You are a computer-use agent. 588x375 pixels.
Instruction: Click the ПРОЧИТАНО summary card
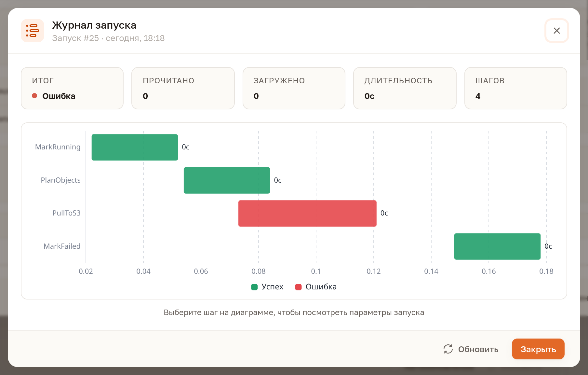click(x=183, y=88)
